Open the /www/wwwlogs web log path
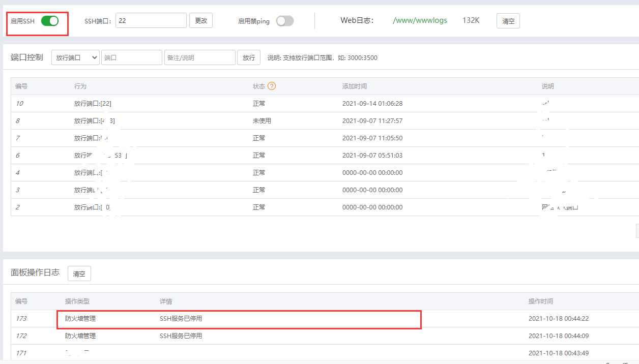This screenshot has width=639, height=364. [420, 20]
